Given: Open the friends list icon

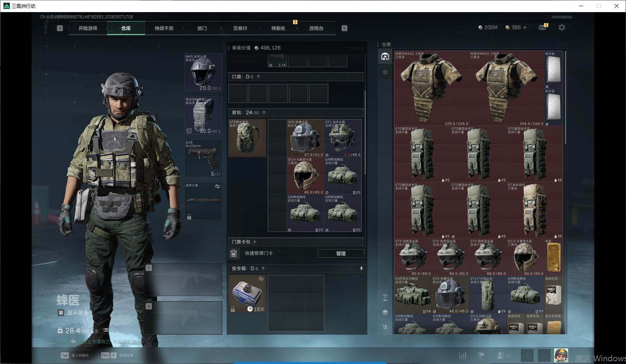Looking at the screenshot, I should (x=503, y=355).
